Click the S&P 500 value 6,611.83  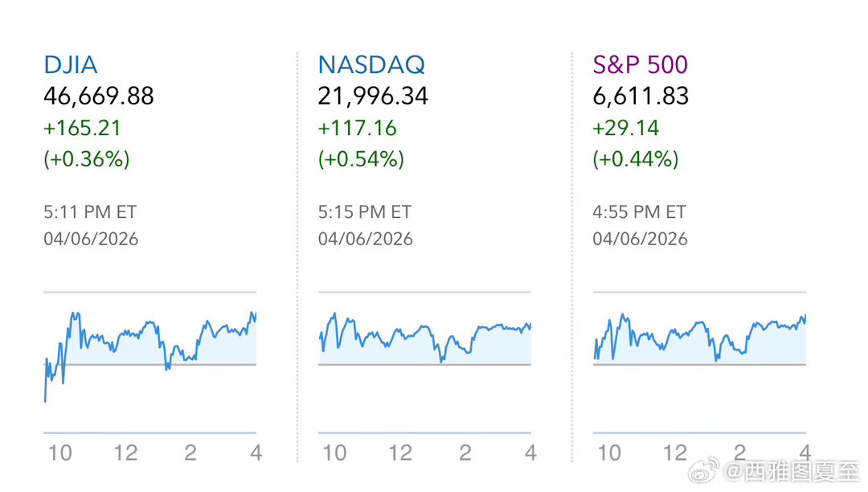pyautogui.click(x=641, y=96)
